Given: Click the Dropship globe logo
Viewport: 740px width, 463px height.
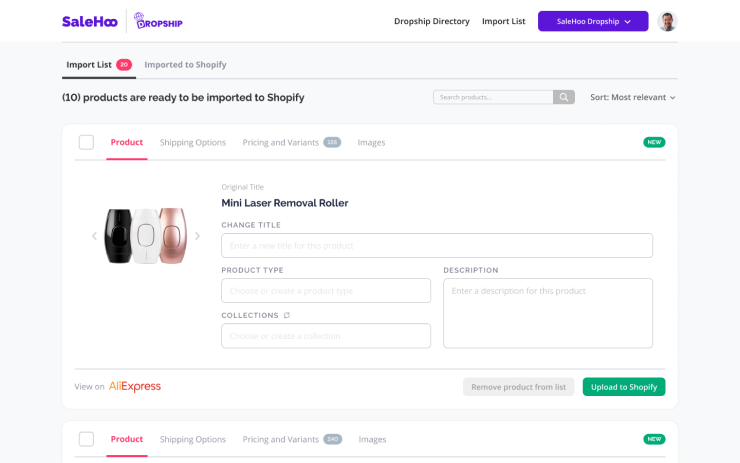Looking at the screenshot, I should point(158,21).
